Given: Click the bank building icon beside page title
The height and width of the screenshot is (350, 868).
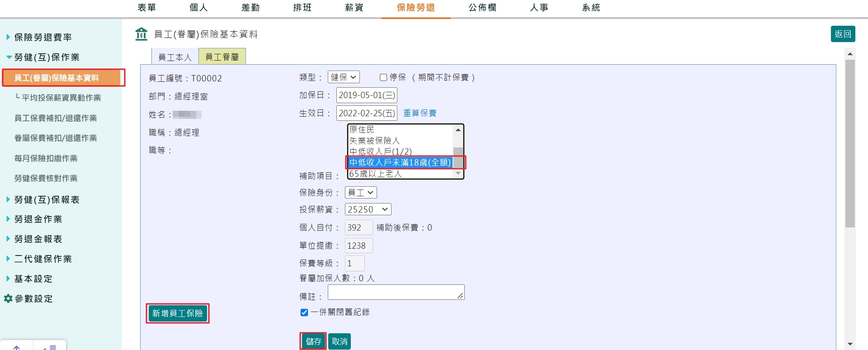Looking at the screenshot, I should coord(142,34).
